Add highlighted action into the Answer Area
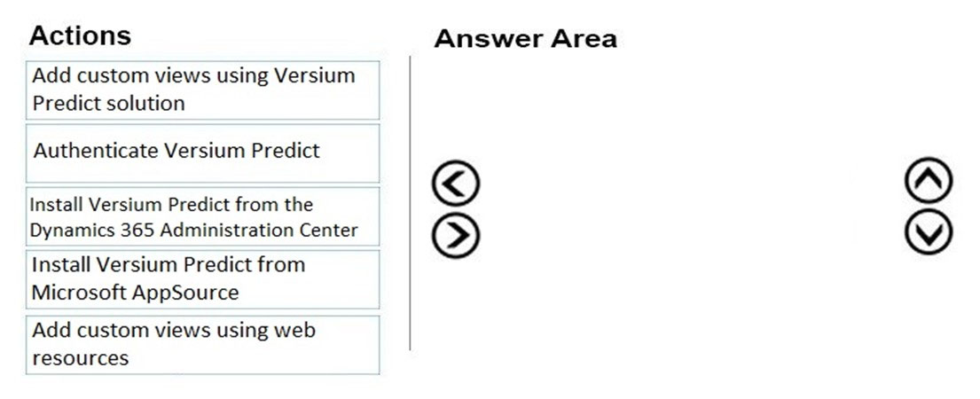Screen dimensions: 980x399 click(x=456, y=235)
